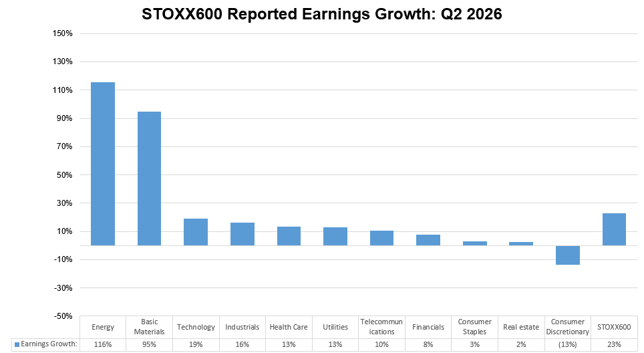Click the Telecommunications bar
This screenshot has height=353, width=644.
(x=381, y=238)
